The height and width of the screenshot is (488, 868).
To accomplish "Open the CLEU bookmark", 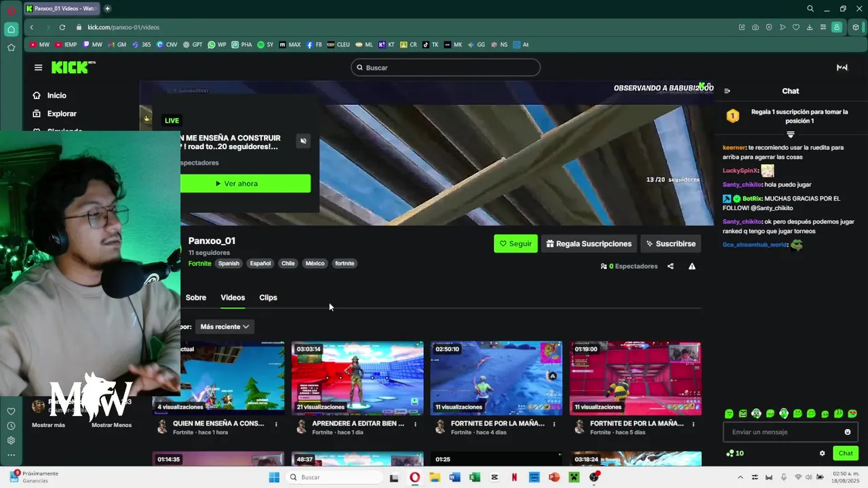I will coord(338,45).
